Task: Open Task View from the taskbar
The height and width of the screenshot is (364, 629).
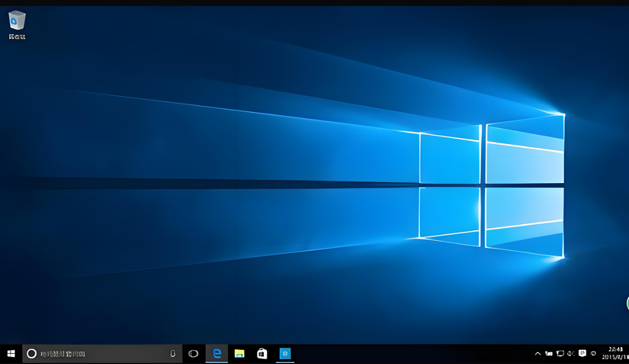Action: pos(193,354)
